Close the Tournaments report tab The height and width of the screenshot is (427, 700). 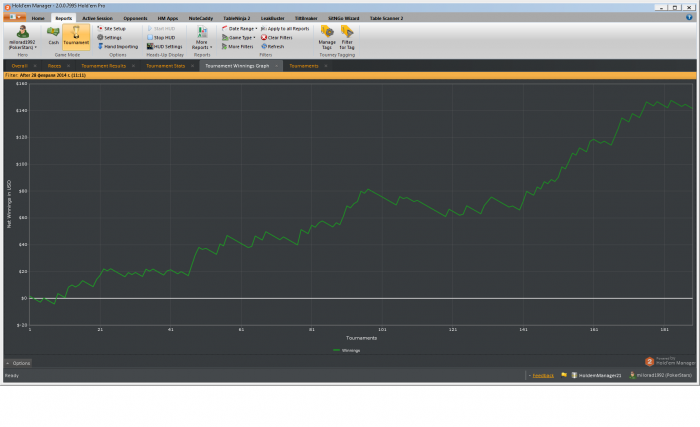pos(326,66)
